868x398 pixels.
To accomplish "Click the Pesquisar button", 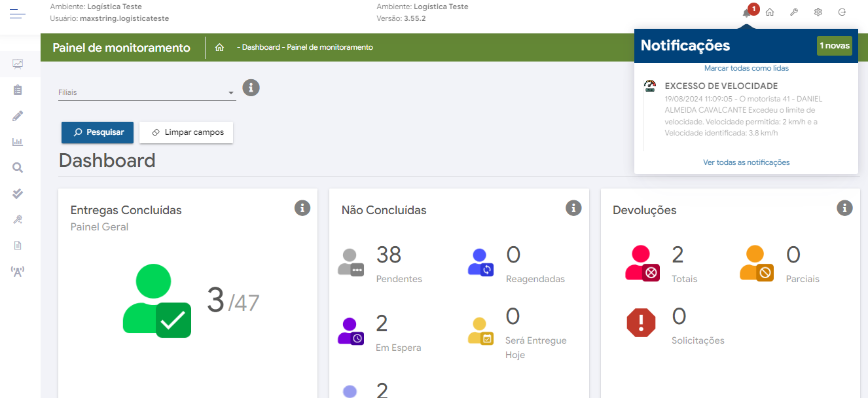I will point(98,132).
